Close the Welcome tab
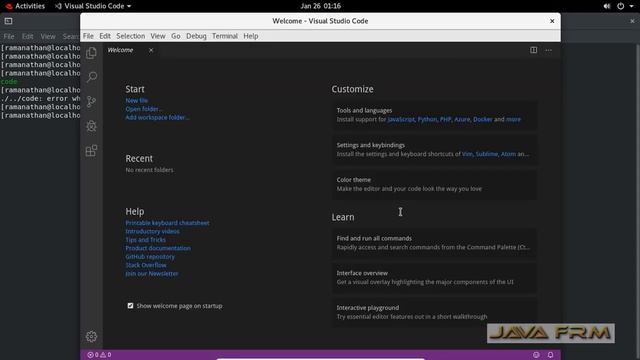The height and width of the screenshot is (360, 640). coord(151,50)
